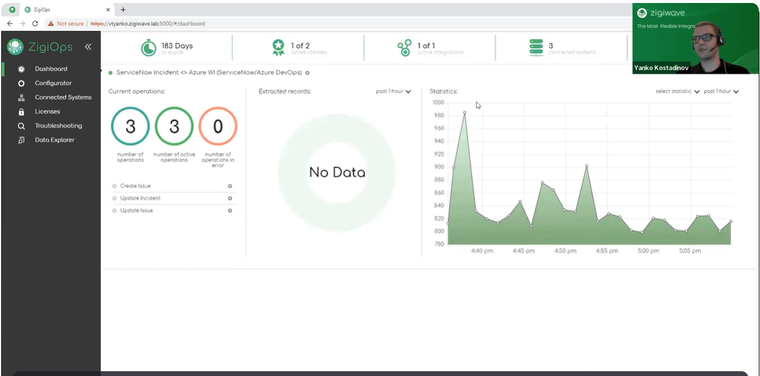
Task: Click the Connected Systems network icon
Action: click(21, 97)
